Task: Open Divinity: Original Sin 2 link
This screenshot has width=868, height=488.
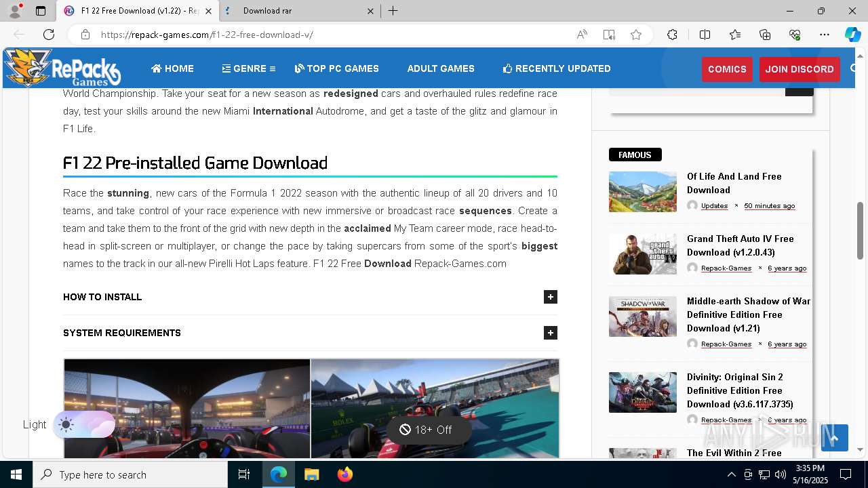Action: click(740, 390)
